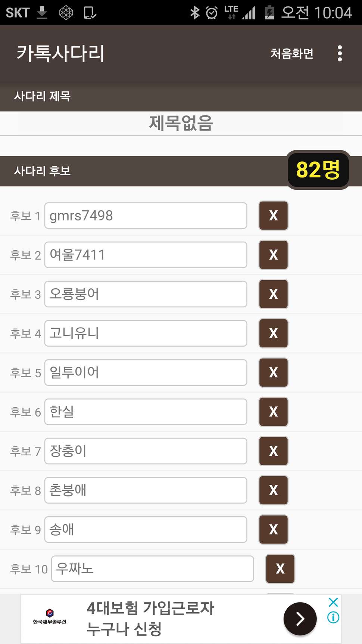Viewport: 362px width, 644px height.
Task: Tap the ad's arrow button
Action: click(300, 619)
